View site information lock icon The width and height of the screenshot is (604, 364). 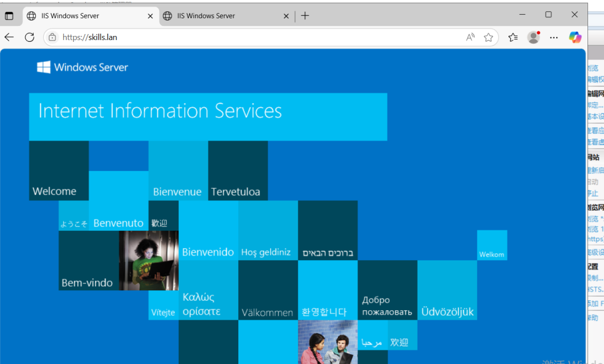coord(52,37)
